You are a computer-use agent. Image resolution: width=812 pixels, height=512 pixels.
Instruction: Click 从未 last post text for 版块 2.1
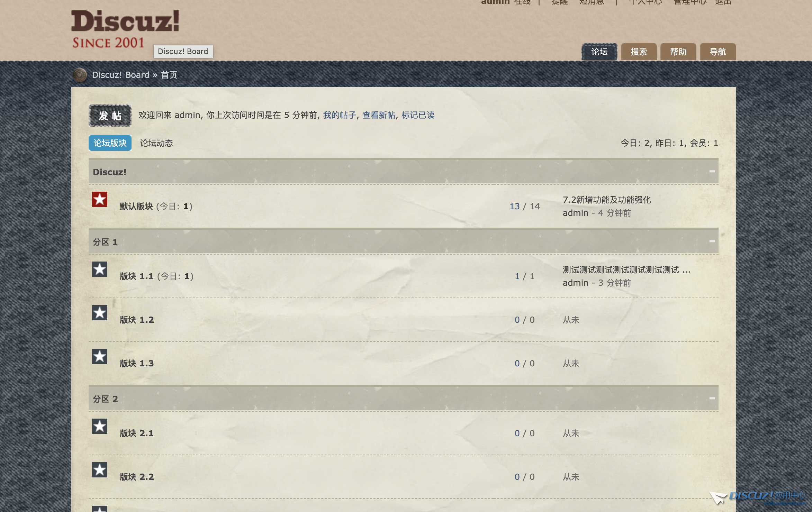[x=571, y=433]
